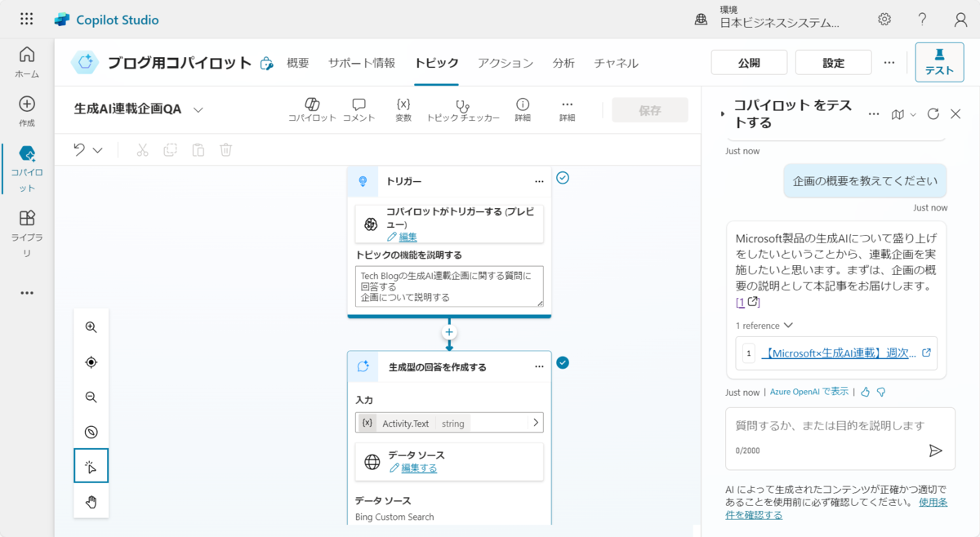Expand the Activity.Text input arrow

click(x=536, y=423)
